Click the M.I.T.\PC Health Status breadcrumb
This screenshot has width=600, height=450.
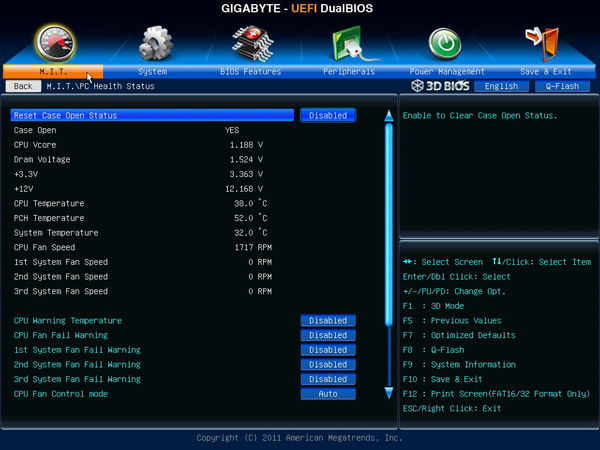tap(101, 86)
